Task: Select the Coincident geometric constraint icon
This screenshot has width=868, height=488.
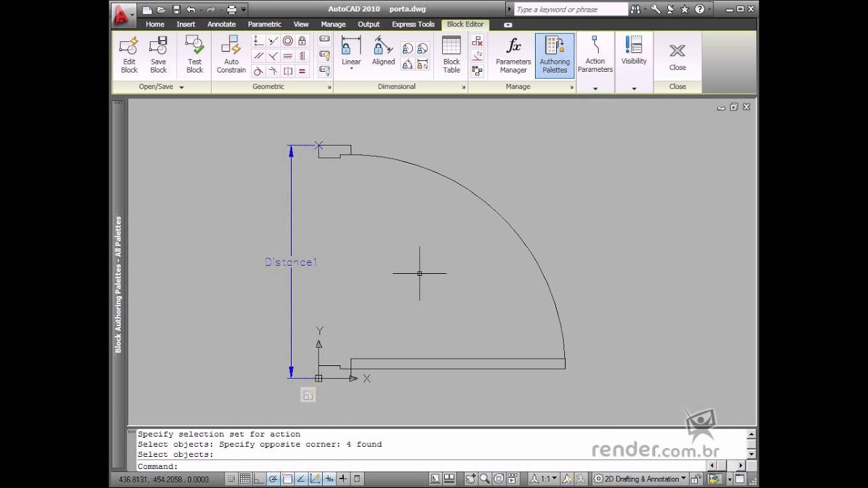Action: (x=258, y=41)
